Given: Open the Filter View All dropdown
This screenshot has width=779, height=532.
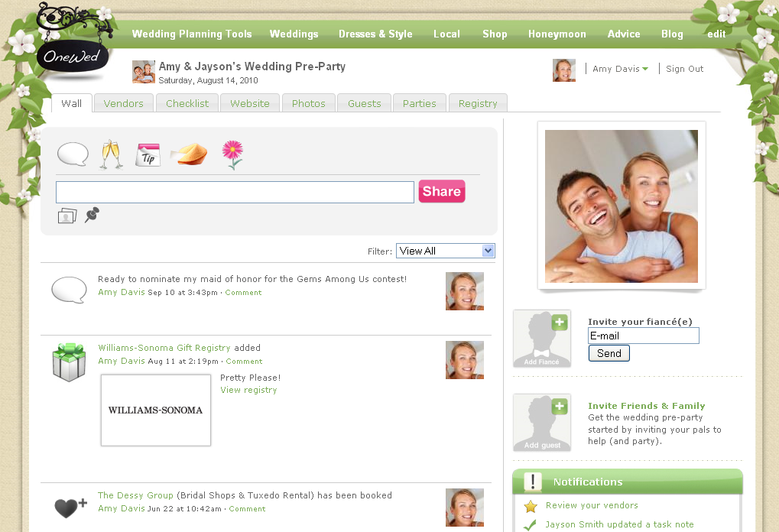Looking at the screenshot, I should click(446, 251).
